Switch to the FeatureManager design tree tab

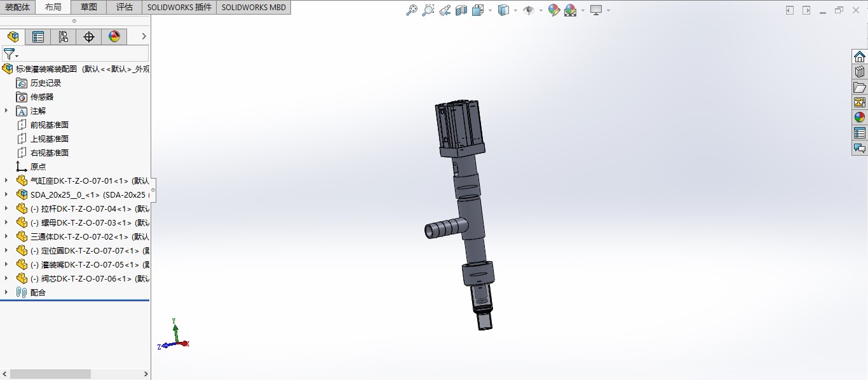point(13,37)
